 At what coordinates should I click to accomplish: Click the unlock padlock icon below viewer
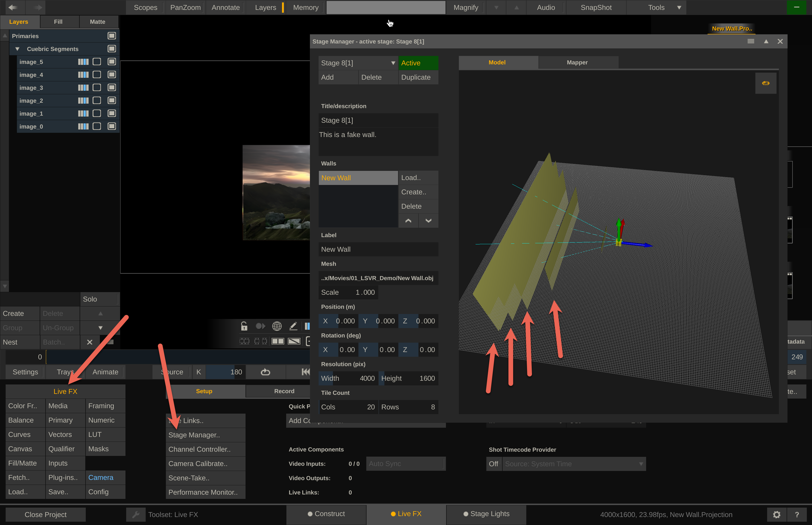click(x=244, y=326)
